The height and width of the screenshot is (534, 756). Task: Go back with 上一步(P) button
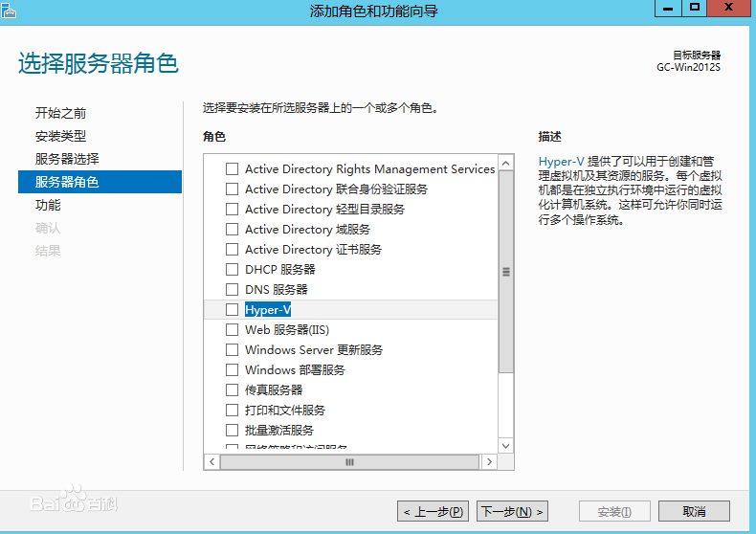[433, 512]
